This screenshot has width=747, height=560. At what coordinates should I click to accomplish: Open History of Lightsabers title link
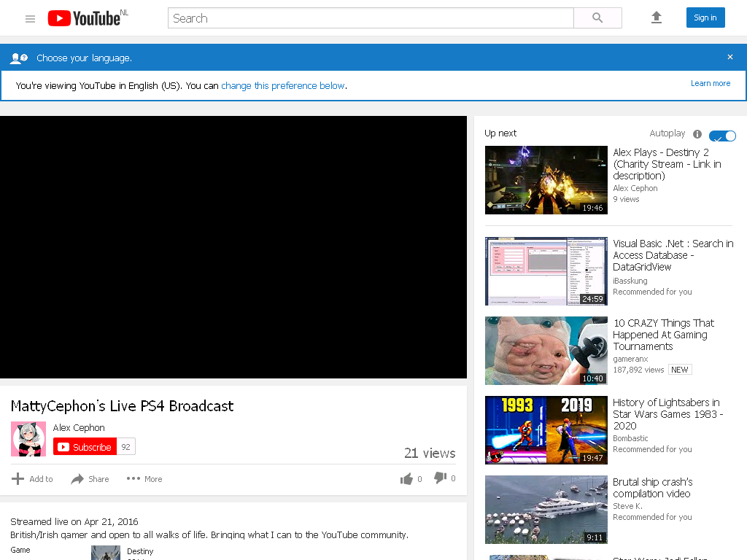(x=668, y=414)
